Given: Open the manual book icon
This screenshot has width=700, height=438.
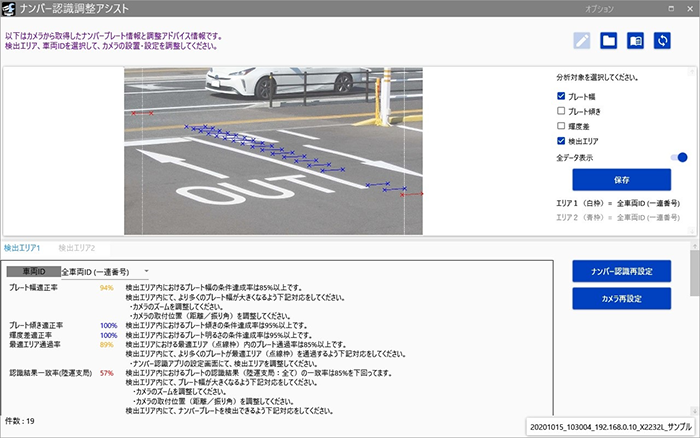Looking at the screenshot, I should point(634,41).
